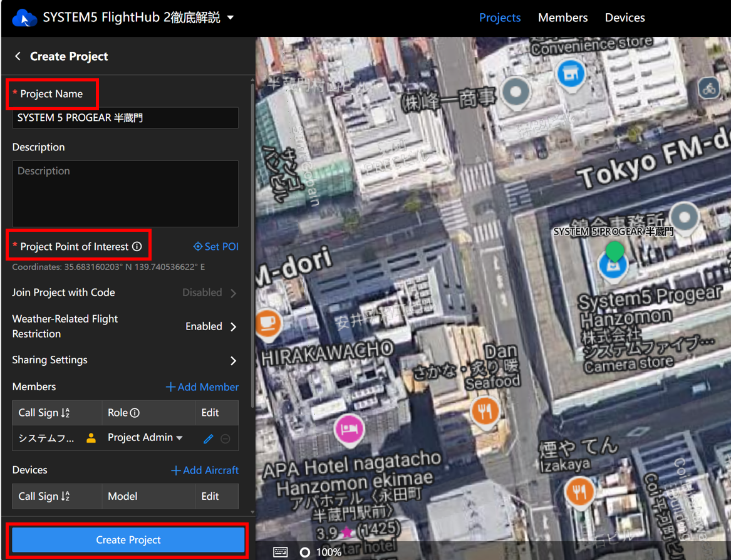
Task: Click the keyboard icon on map bar
Action: click(280, 552)
